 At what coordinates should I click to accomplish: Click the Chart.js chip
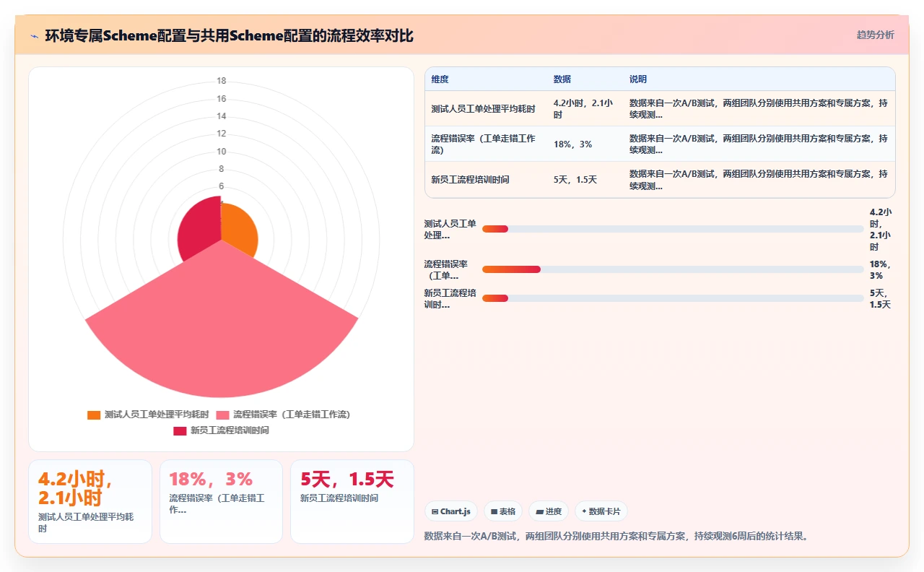(451, 511)
